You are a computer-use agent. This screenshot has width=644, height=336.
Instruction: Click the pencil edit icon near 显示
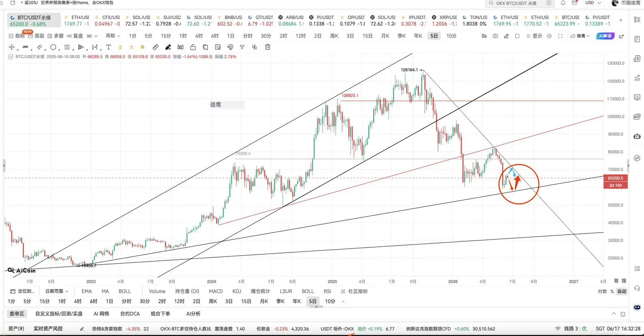click(506, 36)
